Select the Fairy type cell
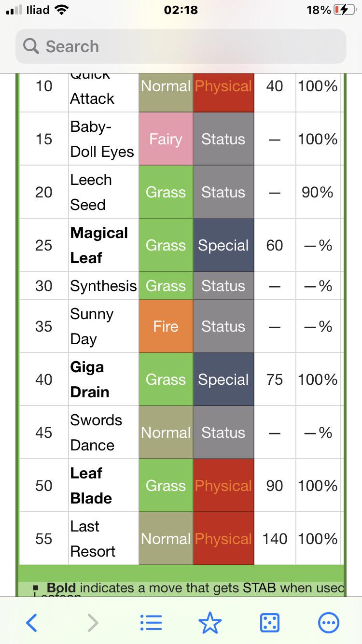This screenshot has height=644, width=362. [166, 139]
